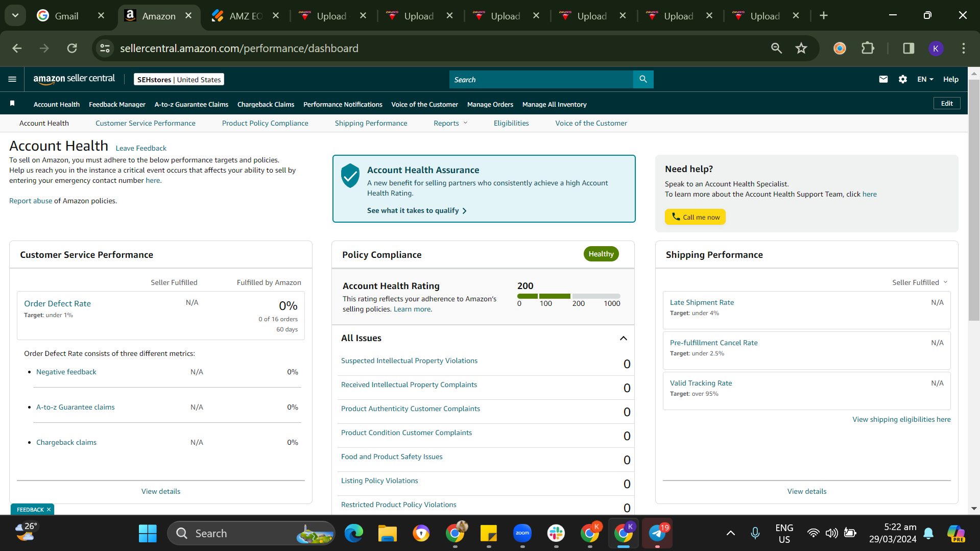Click the site information icon in address bar
Screen dimensions: 980x551
[x=105, y=48]
